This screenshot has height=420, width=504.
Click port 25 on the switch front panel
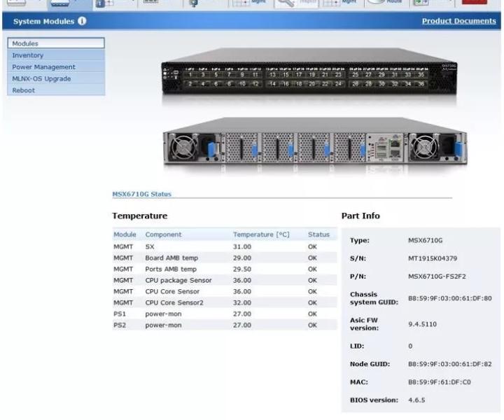point(355,75)
